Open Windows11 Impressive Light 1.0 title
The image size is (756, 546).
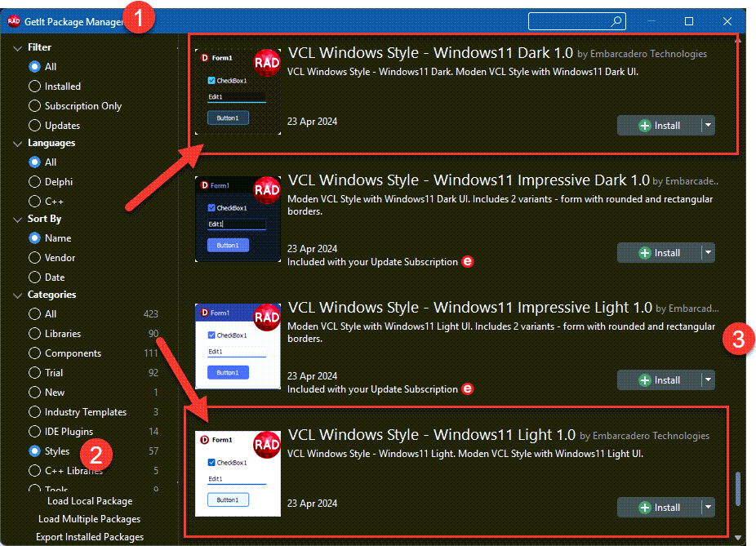pos(469,307)
